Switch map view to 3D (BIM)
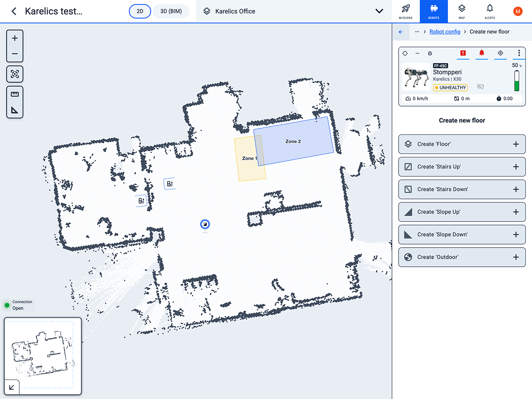 (x=172, y=11)
